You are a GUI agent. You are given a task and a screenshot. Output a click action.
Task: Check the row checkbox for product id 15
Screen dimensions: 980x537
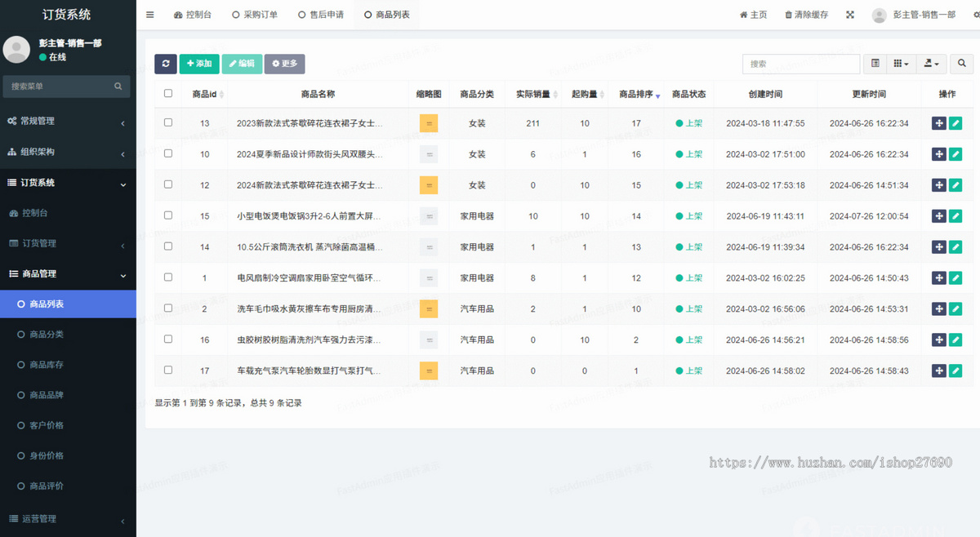[168, 215]
